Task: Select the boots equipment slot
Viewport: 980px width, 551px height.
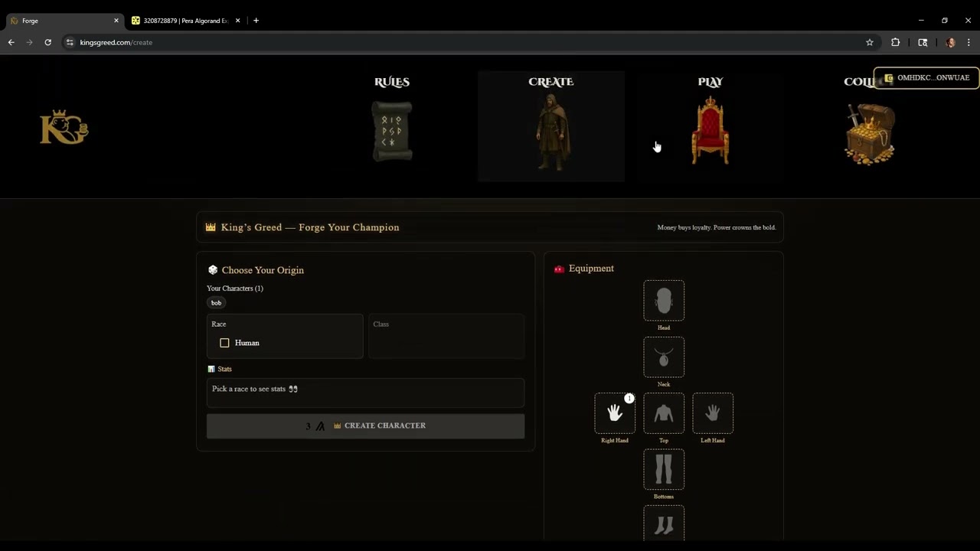Action: click(664, 524)
